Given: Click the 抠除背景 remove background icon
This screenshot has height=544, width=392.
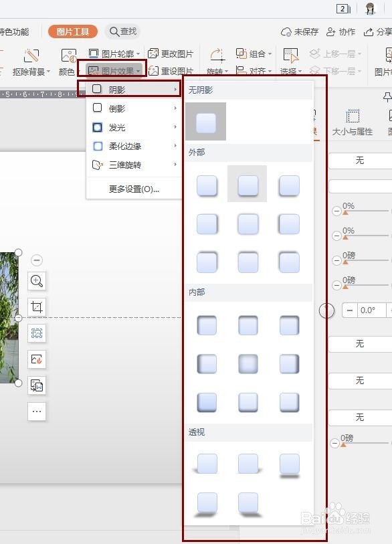Looking at the screenshot, I should 31,56.
